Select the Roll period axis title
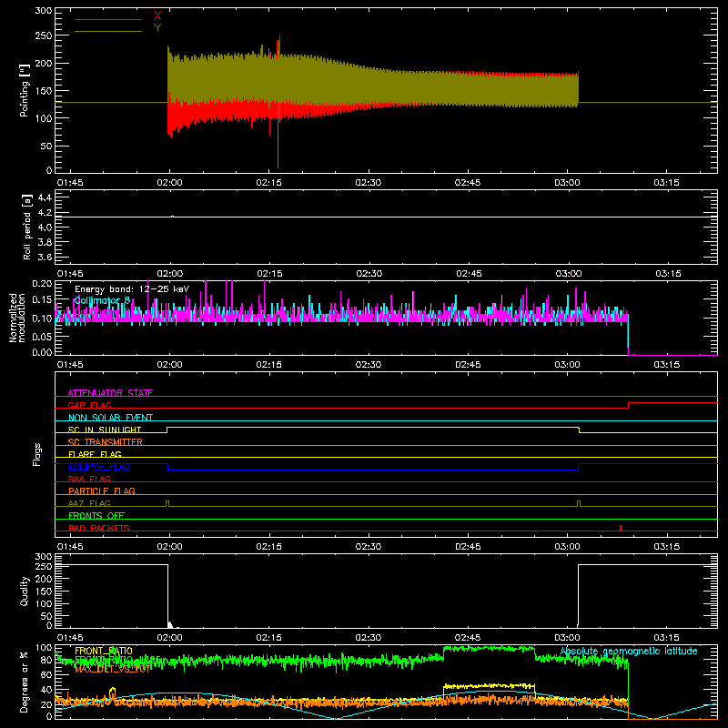728x728 pixels. click(26, 227)
